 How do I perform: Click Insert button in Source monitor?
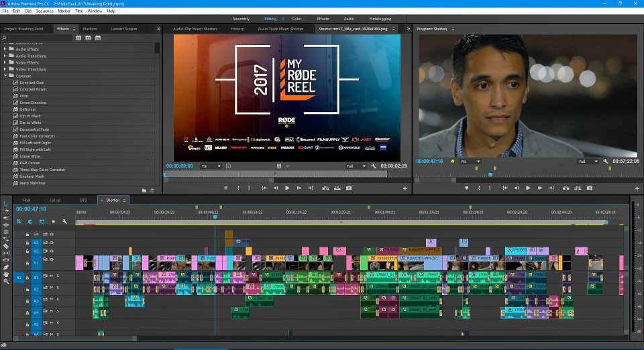coord(325,188)
